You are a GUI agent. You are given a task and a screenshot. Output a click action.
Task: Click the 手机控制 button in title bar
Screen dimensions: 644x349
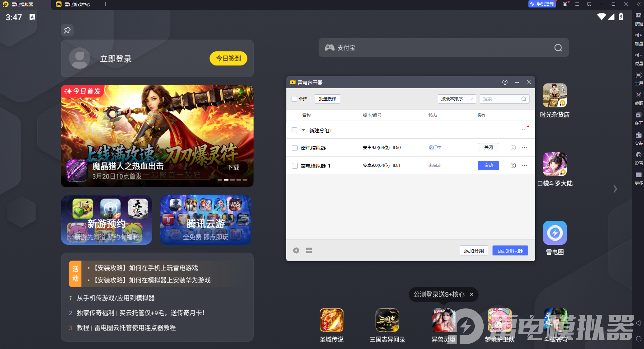[x=542, y=4]
